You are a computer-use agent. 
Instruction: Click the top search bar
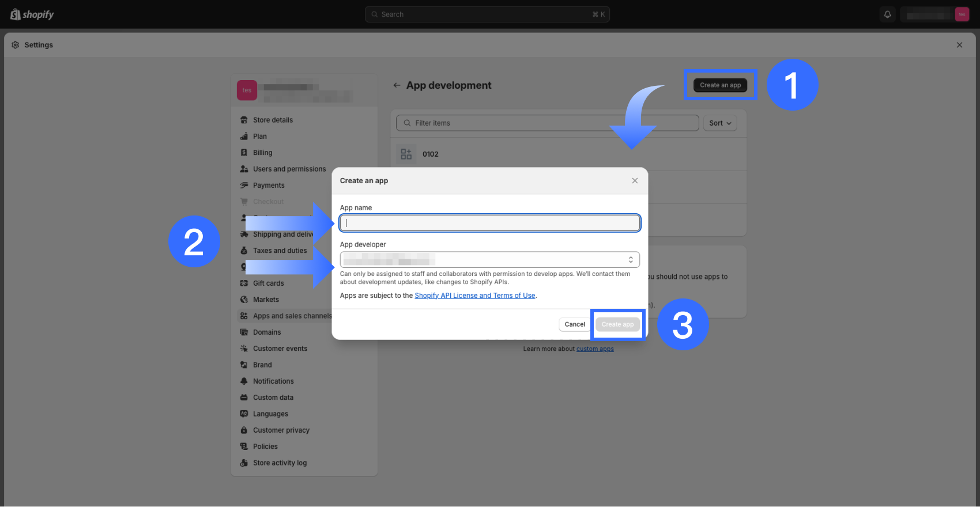pos(487,14)
